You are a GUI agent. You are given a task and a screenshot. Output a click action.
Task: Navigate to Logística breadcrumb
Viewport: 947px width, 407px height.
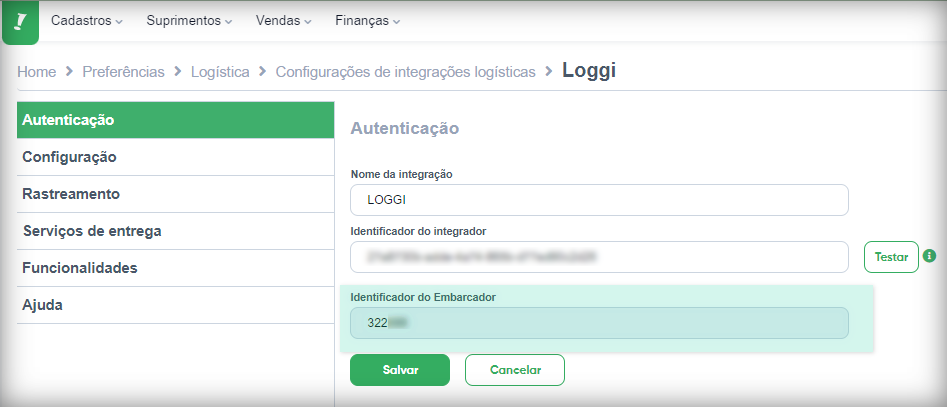pyautogui.click(x=220, y=72)
